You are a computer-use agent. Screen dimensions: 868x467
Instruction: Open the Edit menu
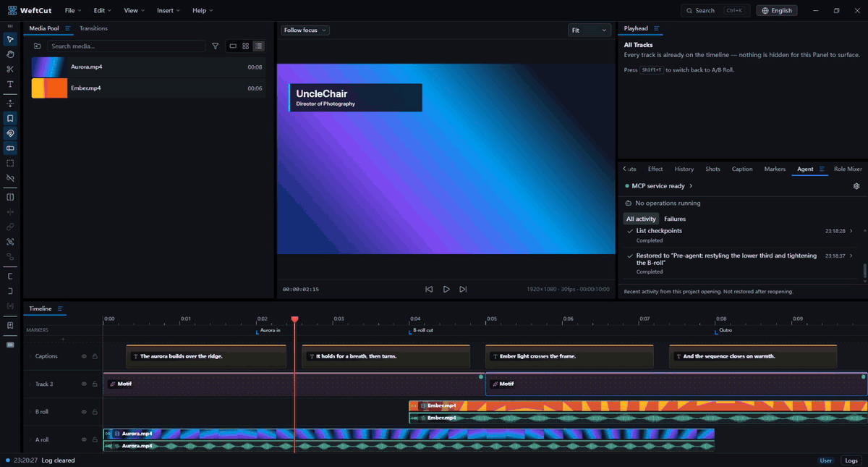tap(103, 10)
